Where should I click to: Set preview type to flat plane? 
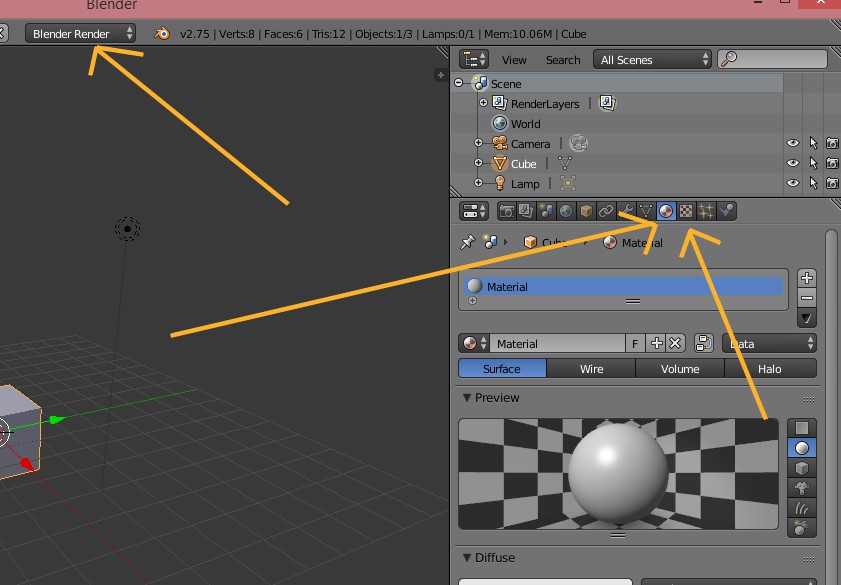click(x=802, y=428)
